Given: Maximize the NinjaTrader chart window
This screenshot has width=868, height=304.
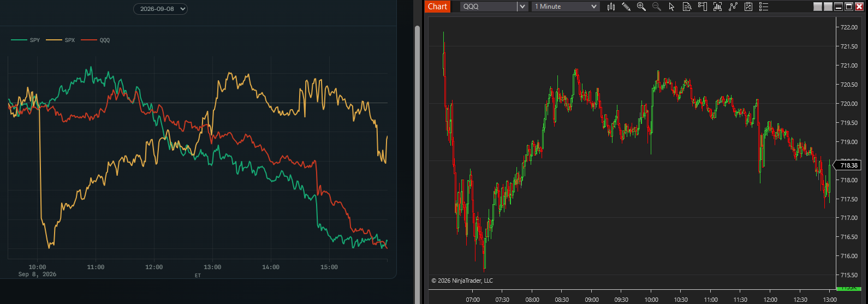Looking at the screenshot, I should pyautogui.click(x=849, y=7).
